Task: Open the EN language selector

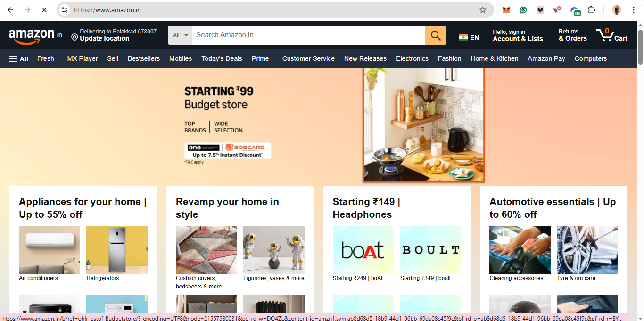Action: (x=469, y=38)
